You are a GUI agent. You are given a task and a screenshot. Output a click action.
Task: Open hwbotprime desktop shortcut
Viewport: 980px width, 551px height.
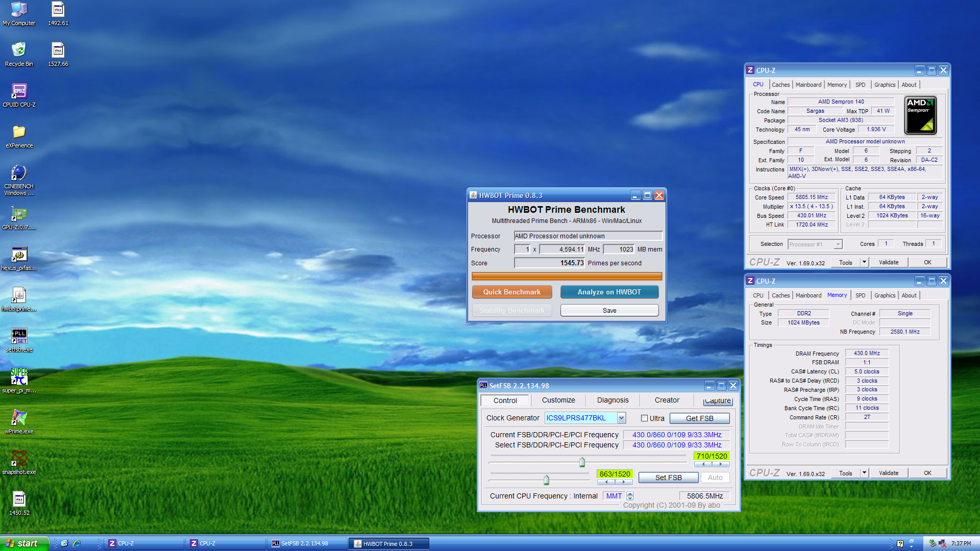click(19, 299)
